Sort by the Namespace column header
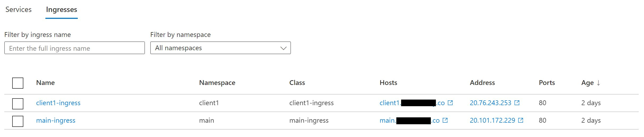The image size is (644, 137). 217,83
